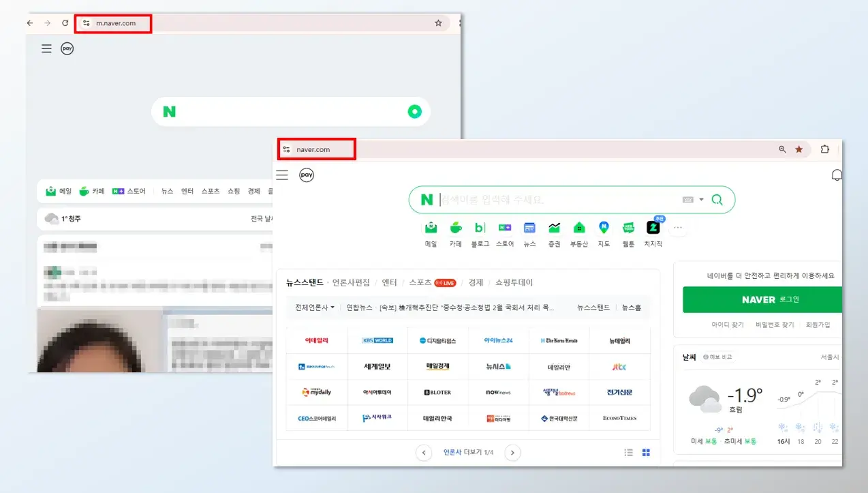Expand more services with the ellipsis button
The width and height of the screenshot is (868, 493).
678,228
